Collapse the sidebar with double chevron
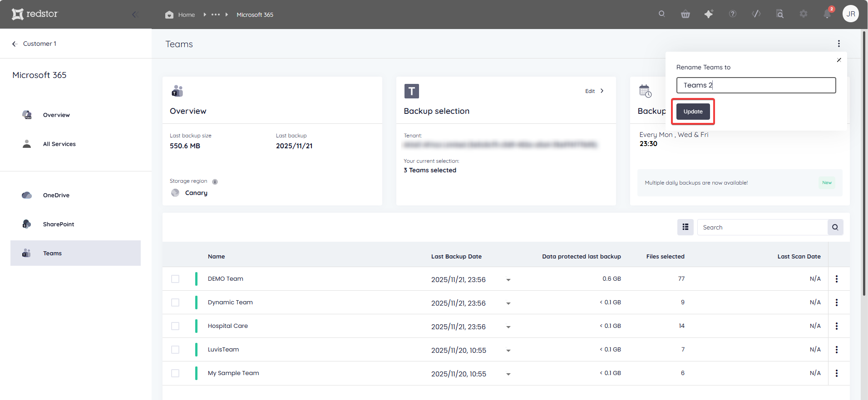 click(x=135, y=15)
